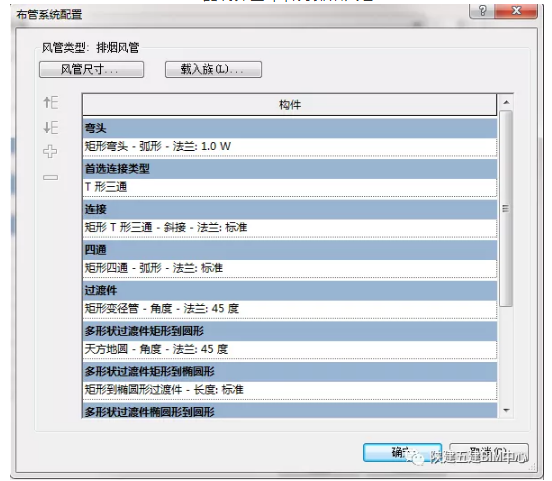Image resolution: width=552 pixels, height=481 pixels.
Task: Open 矩形 T 形三通 - 斜接 - 法兰: 标准 dropdown
Action: (x=290, y=228)
